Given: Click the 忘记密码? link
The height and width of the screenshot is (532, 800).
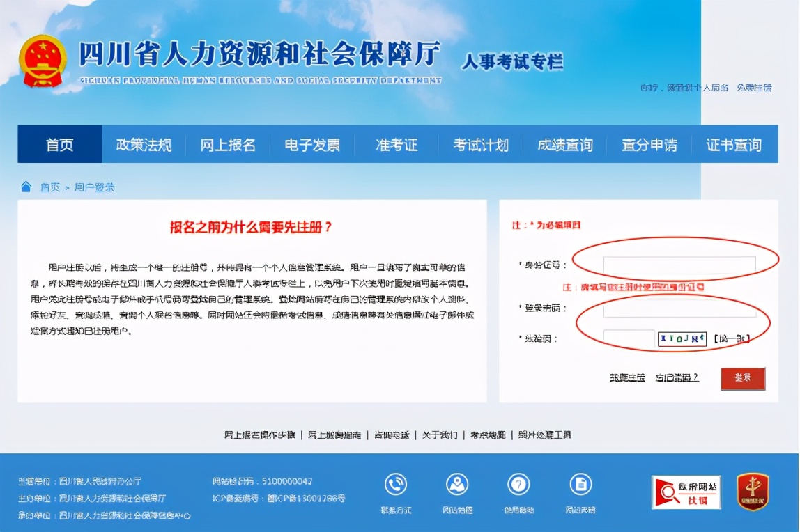Looking at the screenshot, I should (x=677, y=377).
